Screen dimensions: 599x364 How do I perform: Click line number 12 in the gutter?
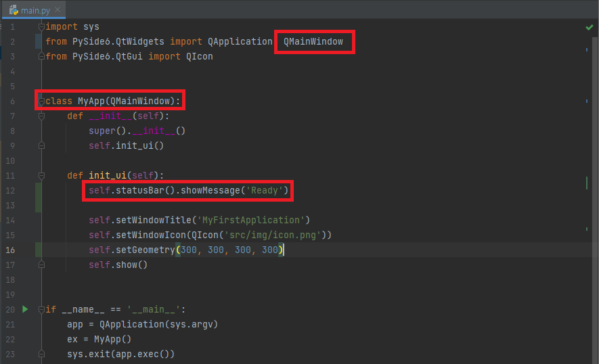pyautogui.click(x=10, y=191)
